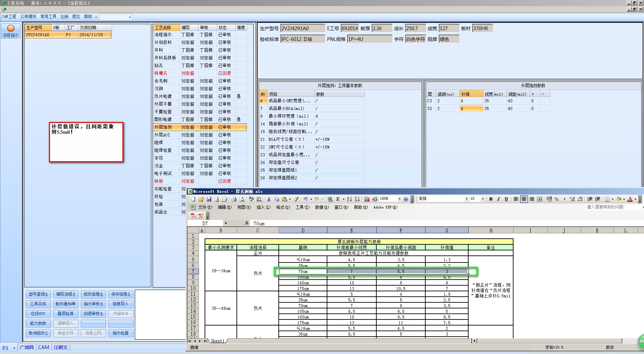Sort descending with Z-A icon
Image resolution: width=644 pixels, height=354 pixels.
click(x=357, y=199)
